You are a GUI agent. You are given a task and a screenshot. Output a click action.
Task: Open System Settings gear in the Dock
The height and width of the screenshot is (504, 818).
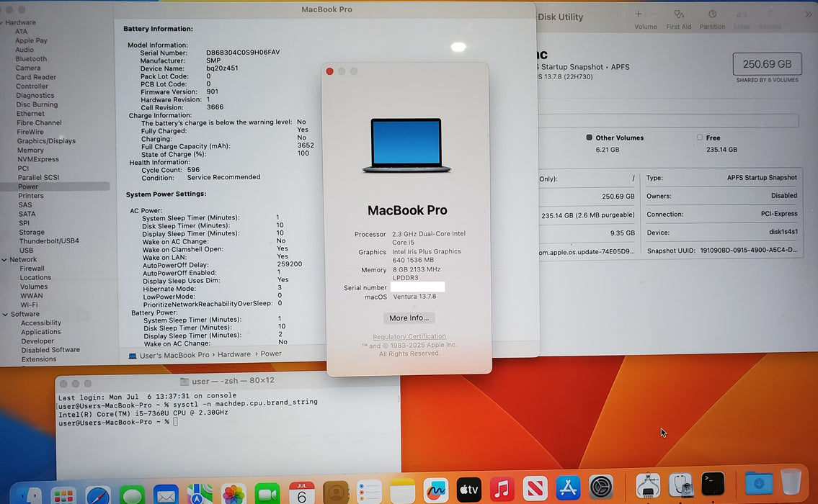[601, 487]
